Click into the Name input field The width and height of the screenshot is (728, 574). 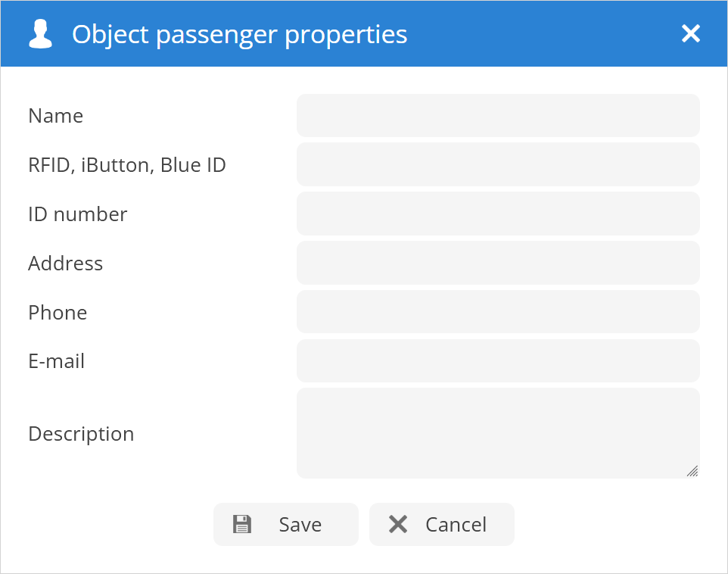498,115
